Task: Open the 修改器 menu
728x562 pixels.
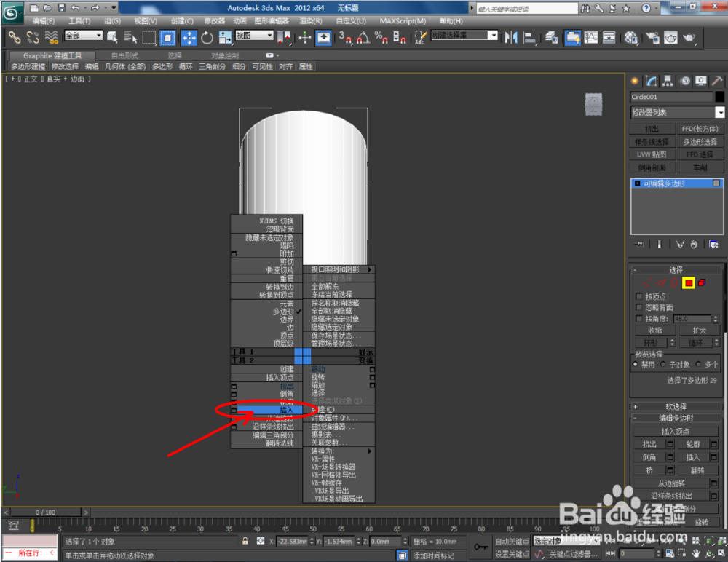Action: 215,21
